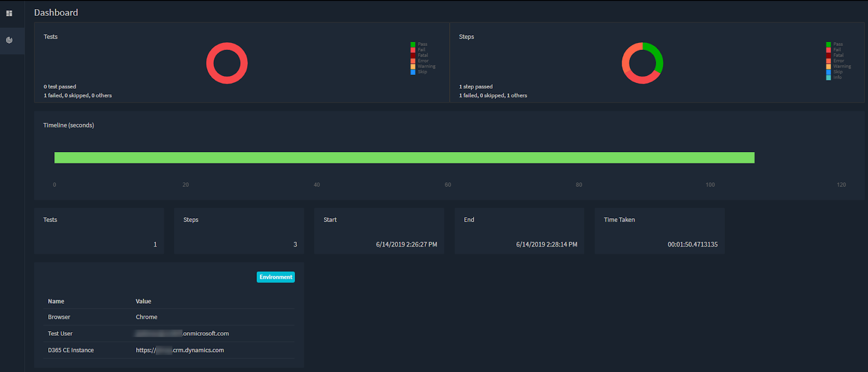Select the Time Taken card
868x372 pixels.
coord(660,231)
